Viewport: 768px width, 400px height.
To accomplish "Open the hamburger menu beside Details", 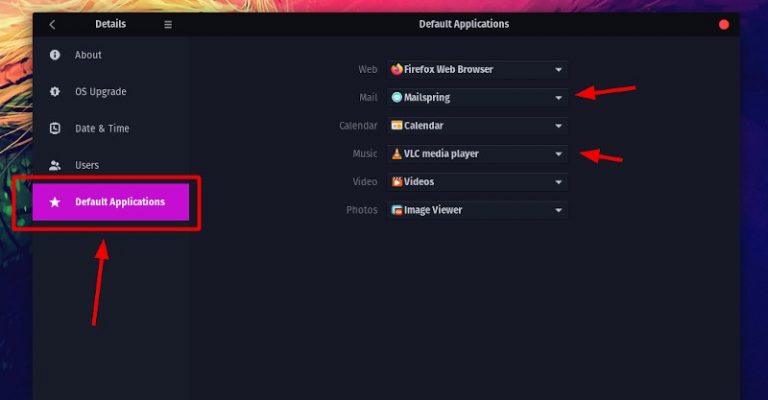I will [x=168, y=24].
